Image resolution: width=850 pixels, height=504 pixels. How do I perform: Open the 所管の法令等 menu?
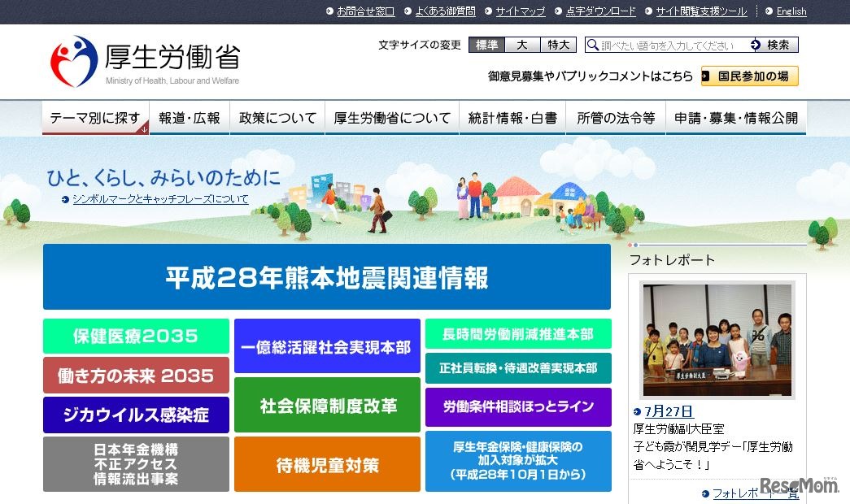click(x=616, y=116)
